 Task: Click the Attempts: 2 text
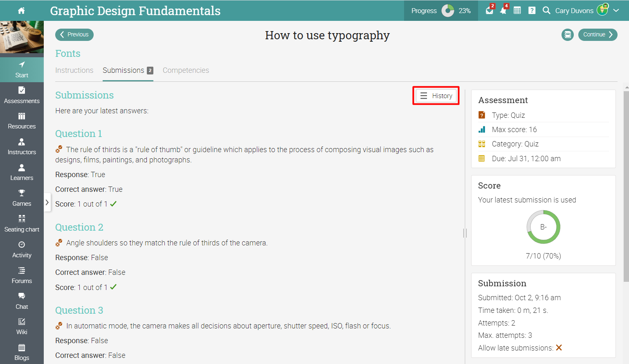coord(496,323)
